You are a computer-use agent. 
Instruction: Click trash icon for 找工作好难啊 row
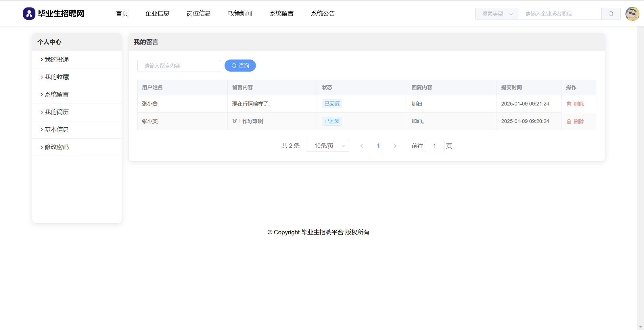pyautogui.click(x=569, y=122)
